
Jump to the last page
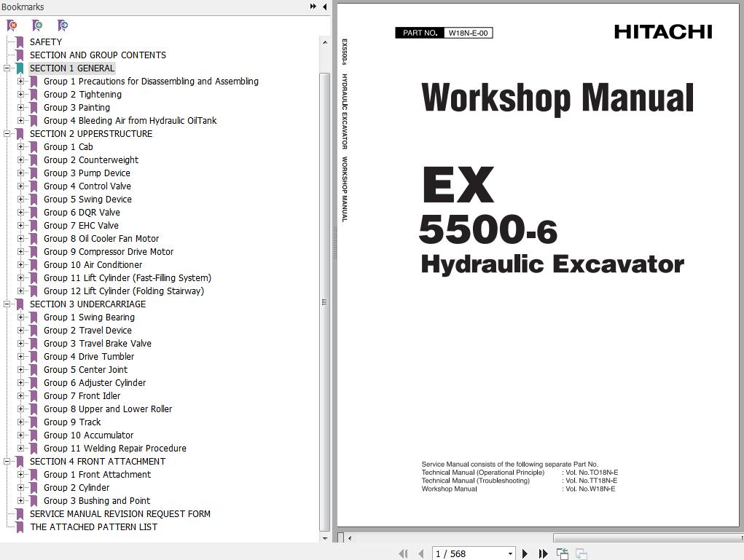[544, 553]
